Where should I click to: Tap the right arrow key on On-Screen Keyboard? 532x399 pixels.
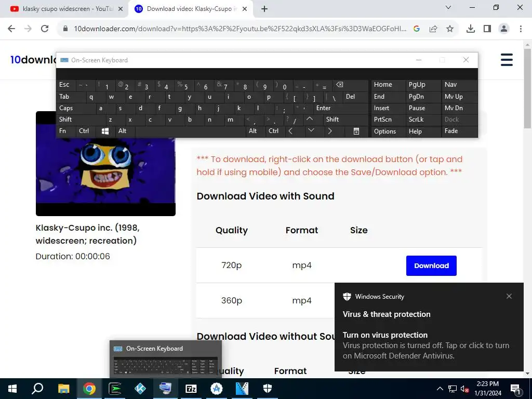point(330,131)
